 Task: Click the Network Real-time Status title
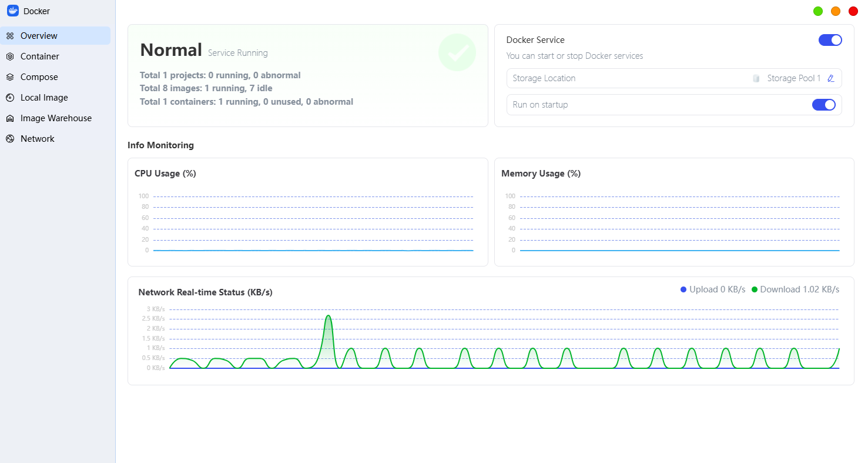tap(206, 292)
